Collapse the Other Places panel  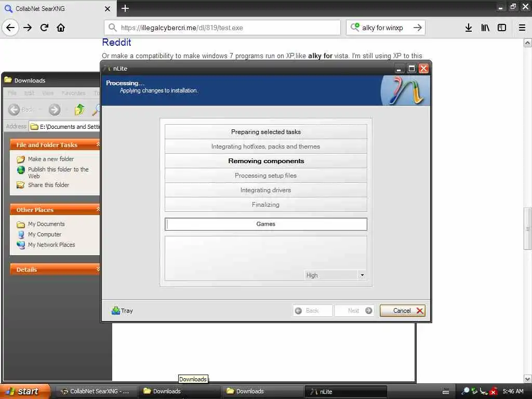click(98, 209)
